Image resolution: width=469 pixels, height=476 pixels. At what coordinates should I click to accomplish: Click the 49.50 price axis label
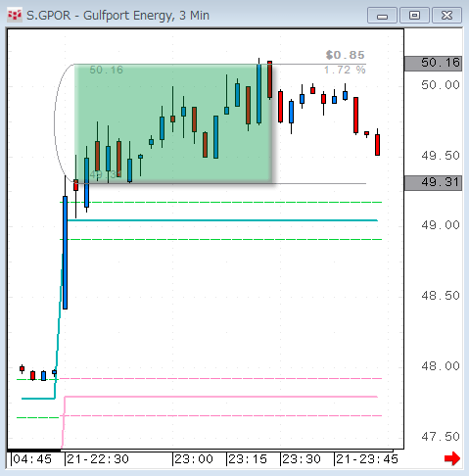441,156
